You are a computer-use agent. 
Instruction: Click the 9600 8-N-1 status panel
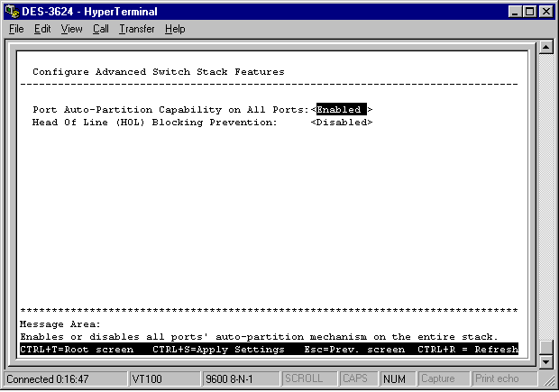(238, 379)
